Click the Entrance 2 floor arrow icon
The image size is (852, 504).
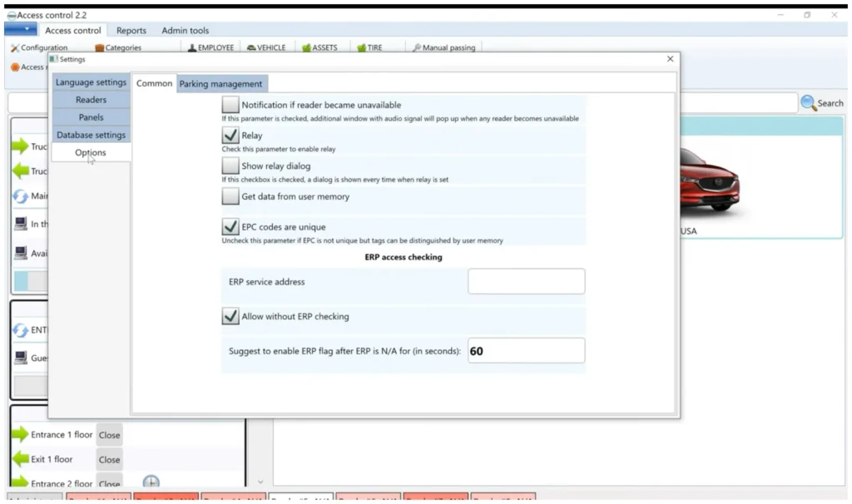20,482
